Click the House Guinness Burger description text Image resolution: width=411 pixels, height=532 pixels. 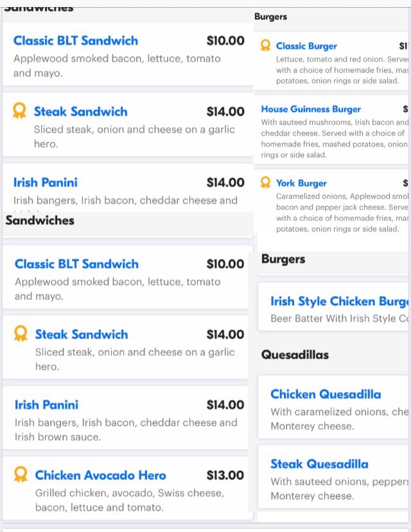(334, 138)
